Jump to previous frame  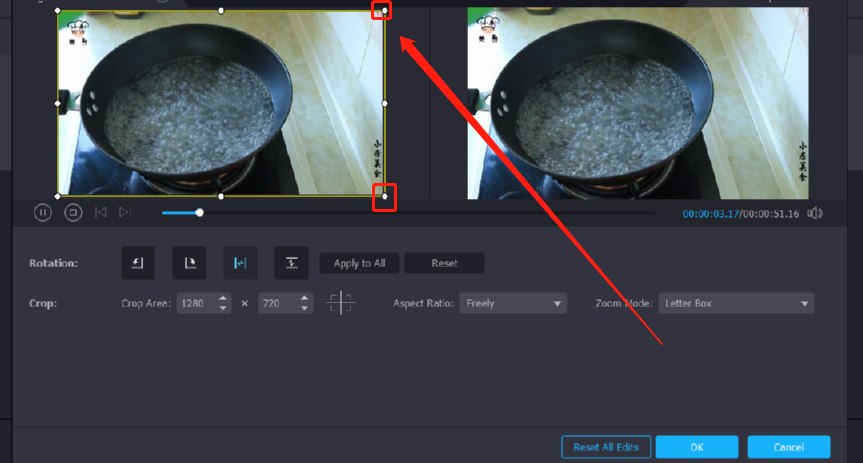pos(100,212)
